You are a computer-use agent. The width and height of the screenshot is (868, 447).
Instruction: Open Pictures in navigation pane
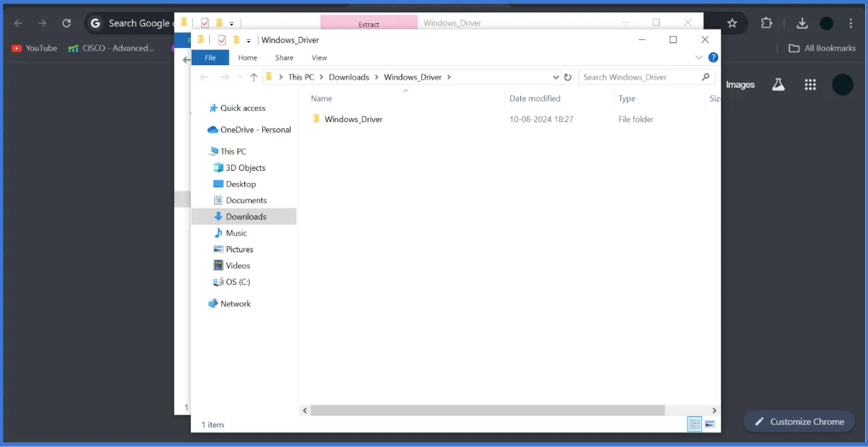pyautogui.click(x=239, y=250)
